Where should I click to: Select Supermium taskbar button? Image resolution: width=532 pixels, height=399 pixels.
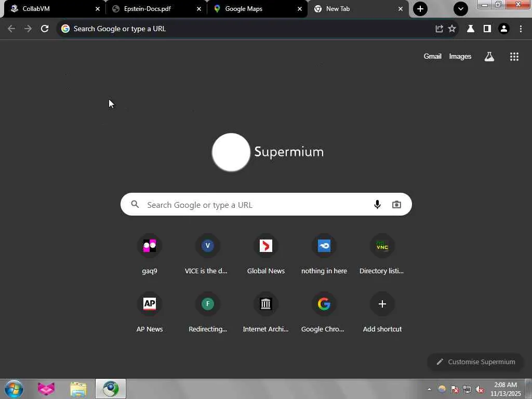coord(111,389)
